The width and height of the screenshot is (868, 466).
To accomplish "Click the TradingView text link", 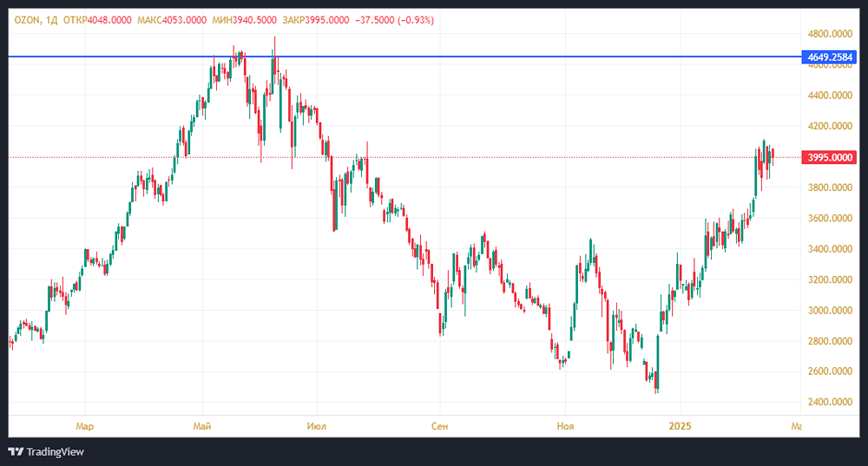I will tap(55, 451).
